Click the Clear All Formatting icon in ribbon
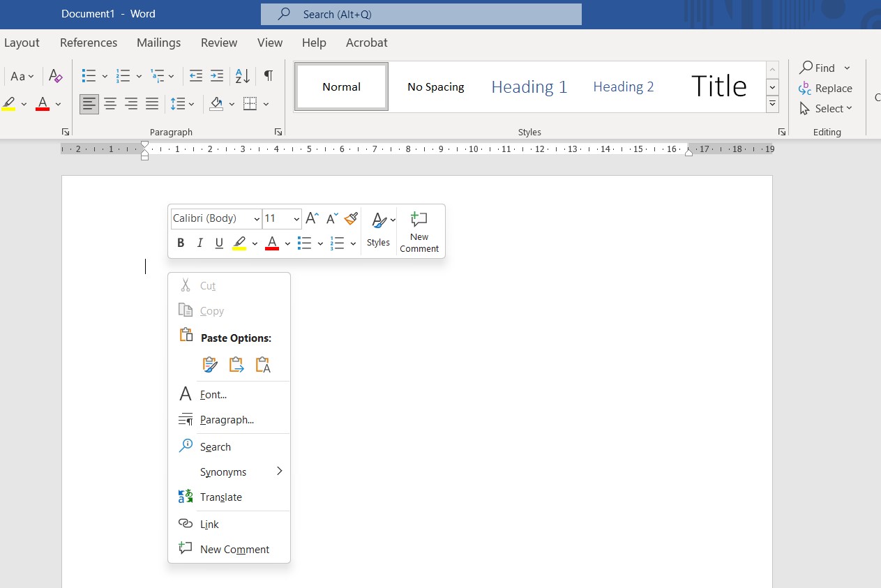 point(56,76)
